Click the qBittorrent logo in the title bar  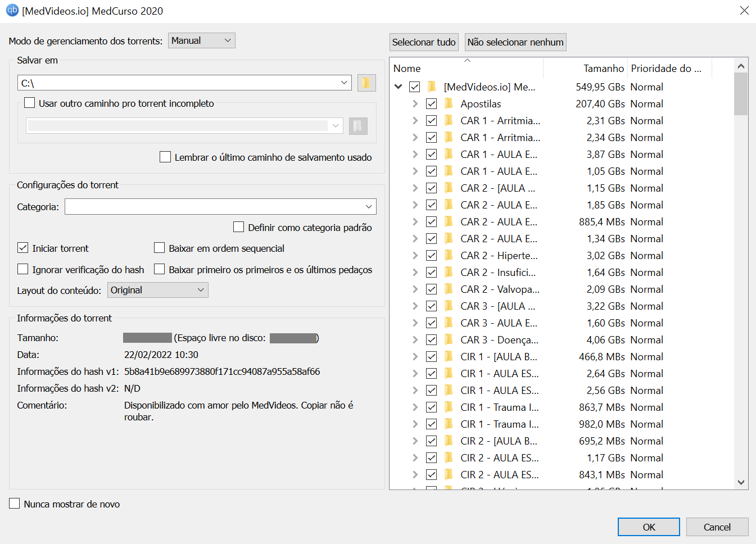click(x=12, y=11)
